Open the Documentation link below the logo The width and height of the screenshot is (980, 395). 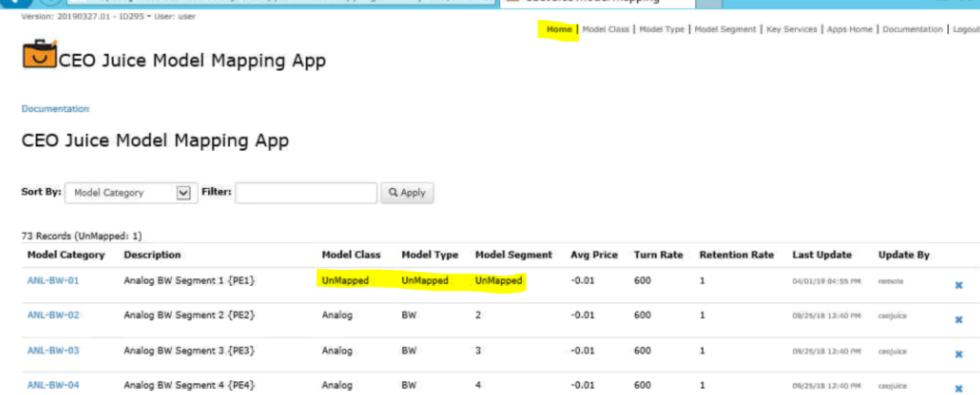[x=55, y=109]
